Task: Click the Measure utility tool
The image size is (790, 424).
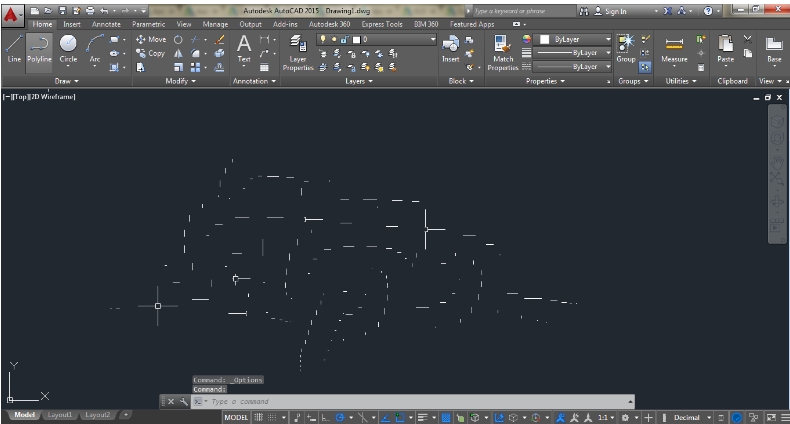Action: click(674, 49)
